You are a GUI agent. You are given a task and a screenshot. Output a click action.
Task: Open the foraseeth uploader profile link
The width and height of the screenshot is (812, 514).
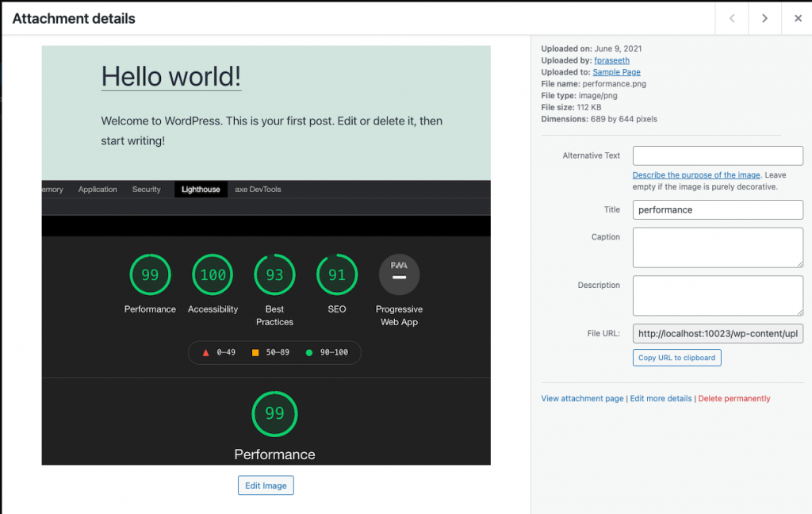[x=611, y=59]
